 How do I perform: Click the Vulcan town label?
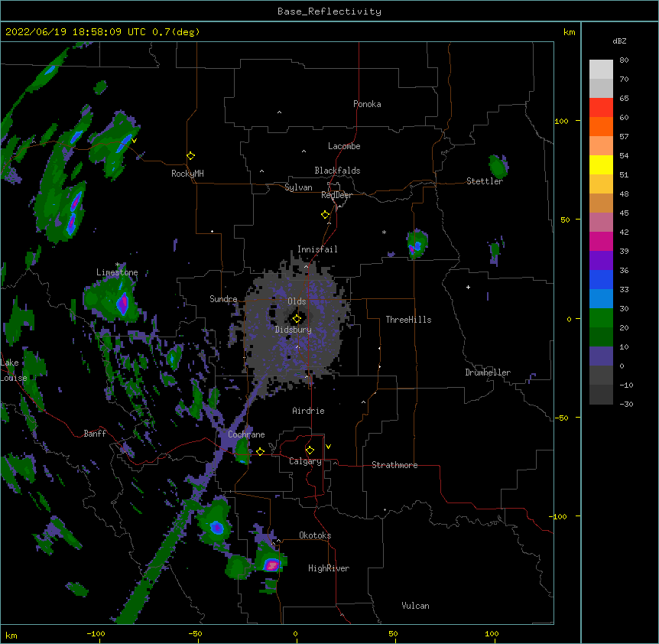(x=415, y=606)
